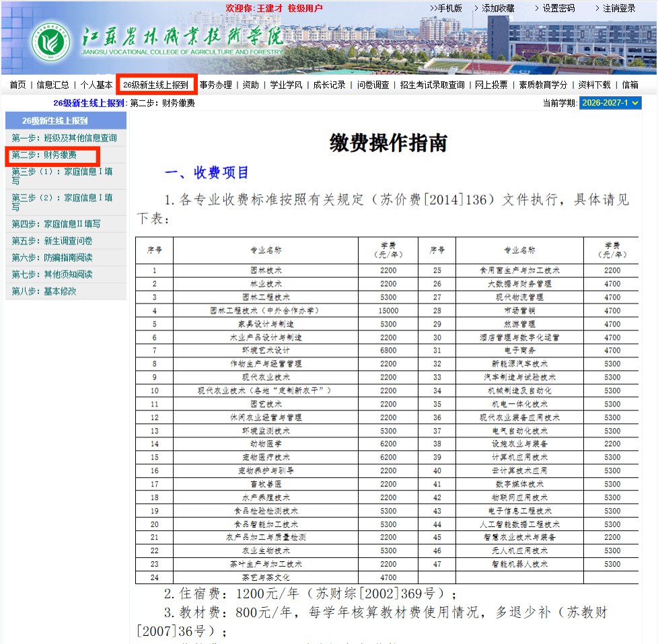The image size is (658, 644).
Task: Open the 事务办理 menu
Action: click(216, 85)
